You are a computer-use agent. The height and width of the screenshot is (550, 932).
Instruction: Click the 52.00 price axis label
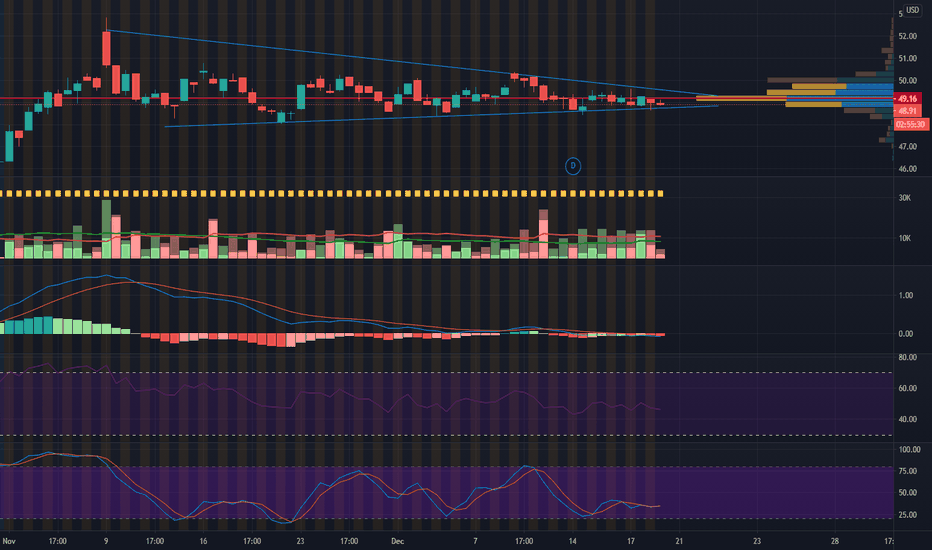(x=907, y=36)
